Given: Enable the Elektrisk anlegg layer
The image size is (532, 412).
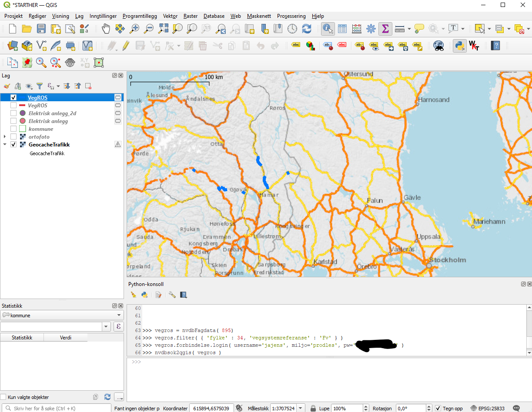Looking at the screenshot, I should pos(13,121).
